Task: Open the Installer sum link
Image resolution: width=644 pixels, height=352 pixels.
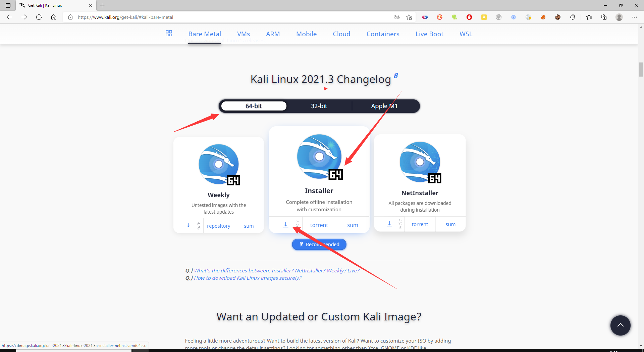Action: click(353, 225)
